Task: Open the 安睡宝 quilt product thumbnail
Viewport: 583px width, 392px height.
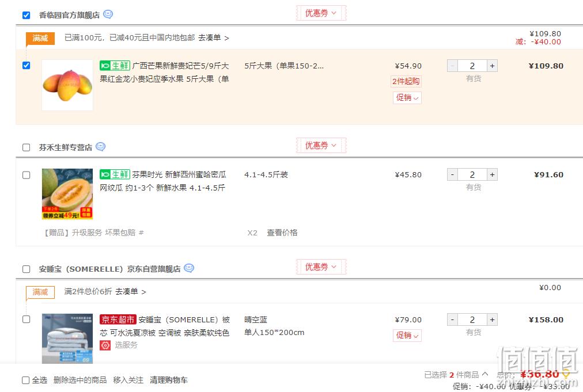Action: (x=67, y=338)
